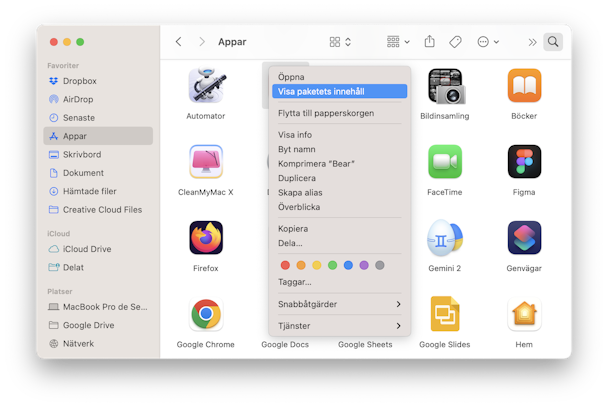Open the Finder search icon

click(553, 41)
